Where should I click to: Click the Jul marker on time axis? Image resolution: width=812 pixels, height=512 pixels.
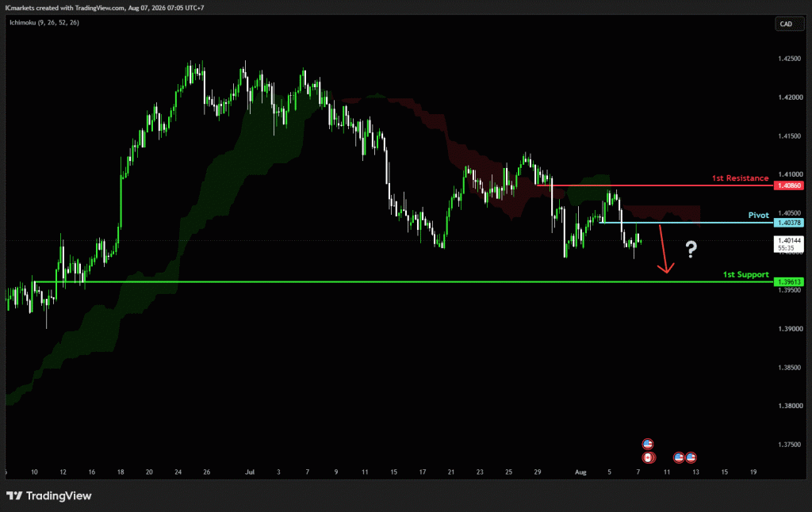[250, 472]
